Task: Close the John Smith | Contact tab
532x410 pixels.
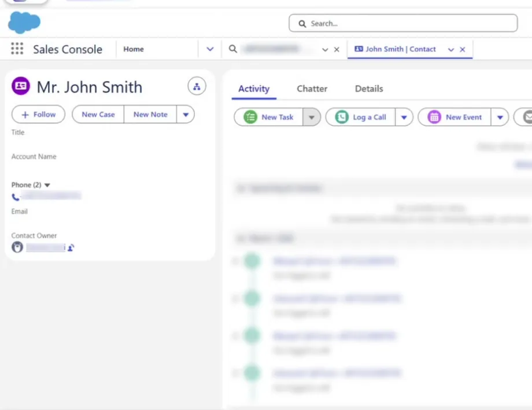Action: [462, 50]
